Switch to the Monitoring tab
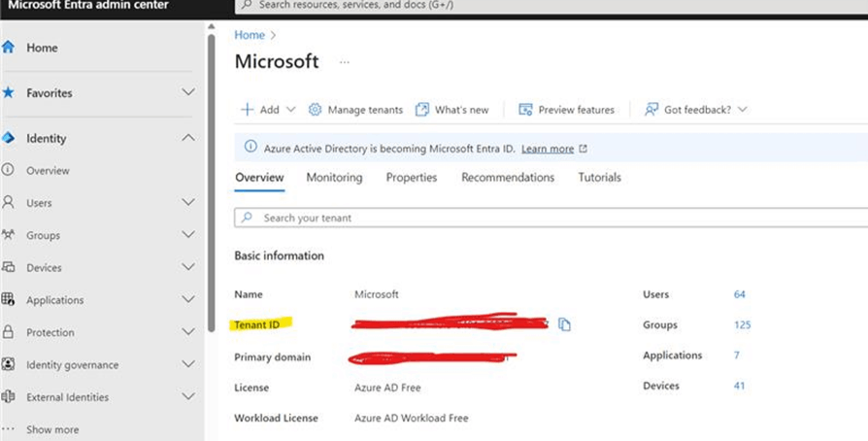The width and height of the screenshot is (868, 441). click(334, 178)
